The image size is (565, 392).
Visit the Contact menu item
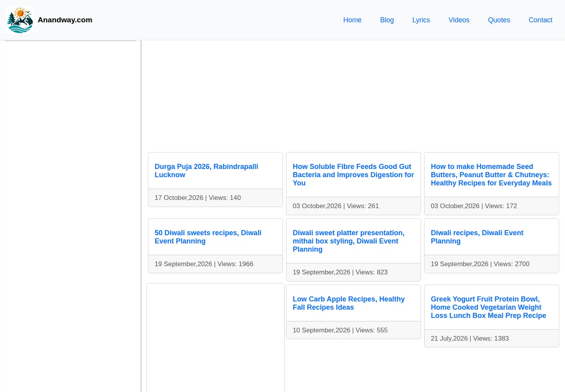click(540, 20)
